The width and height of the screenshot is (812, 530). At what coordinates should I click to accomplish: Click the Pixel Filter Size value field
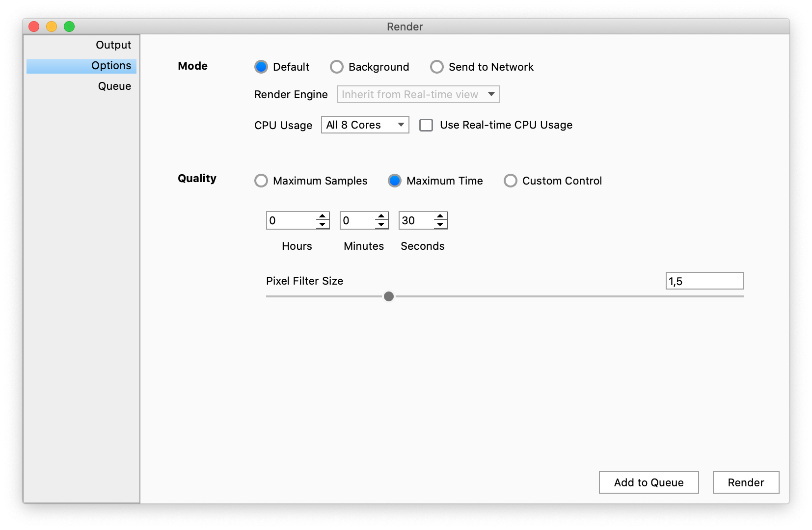coord(704,281)
